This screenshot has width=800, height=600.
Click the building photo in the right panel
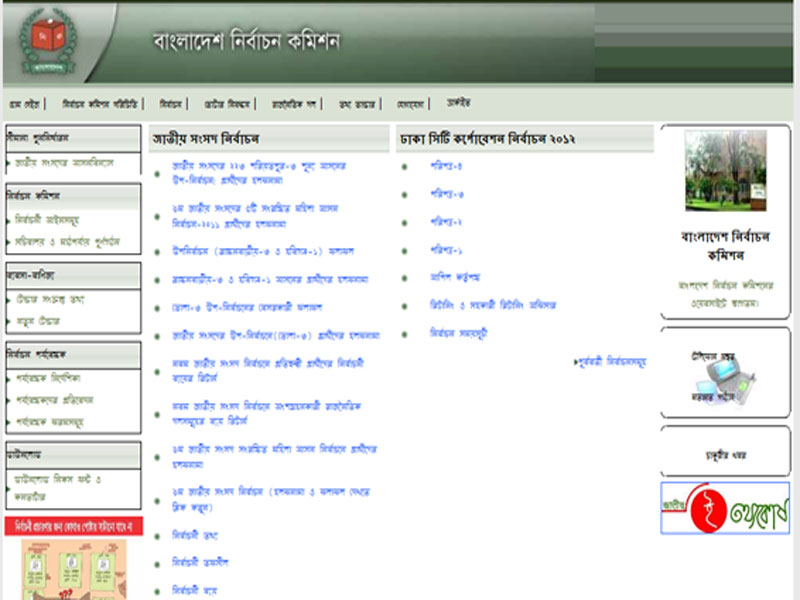[726, 170]
